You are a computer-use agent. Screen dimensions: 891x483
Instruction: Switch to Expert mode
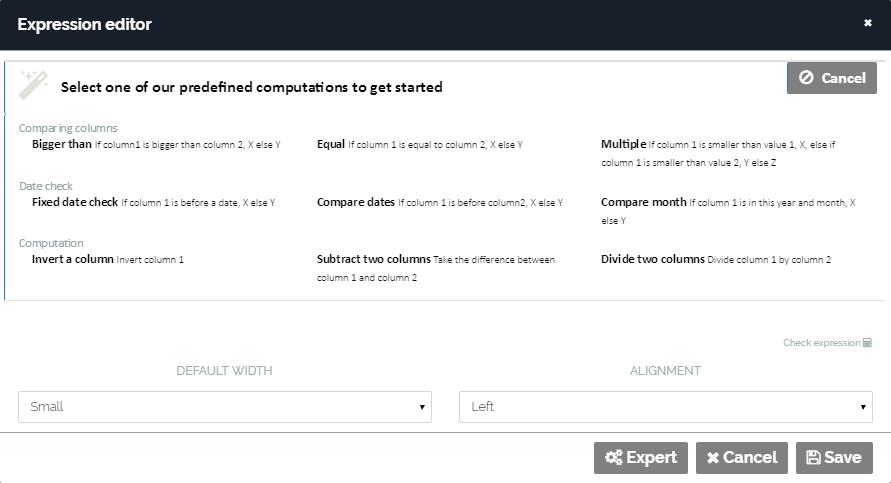[x=640, y=458]
